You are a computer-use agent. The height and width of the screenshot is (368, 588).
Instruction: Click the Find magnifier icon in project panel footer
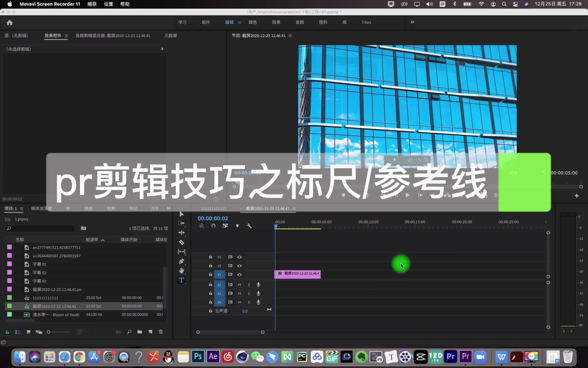click(129, 332)
